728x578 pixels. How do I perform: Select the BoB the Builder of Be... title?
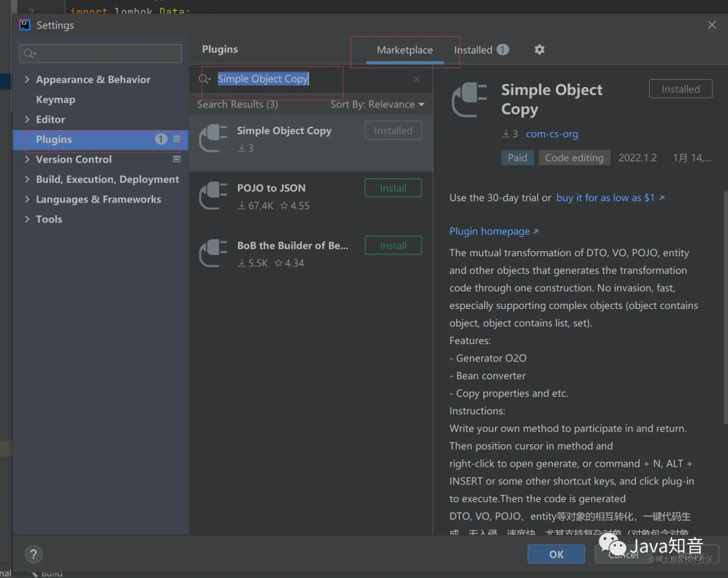[293, 245]
